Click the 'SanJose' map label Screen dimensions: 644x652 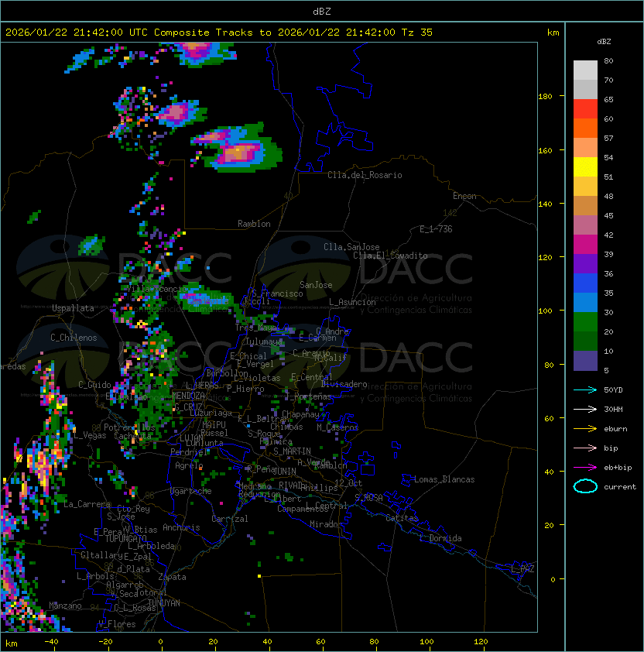tap(316, 285)
